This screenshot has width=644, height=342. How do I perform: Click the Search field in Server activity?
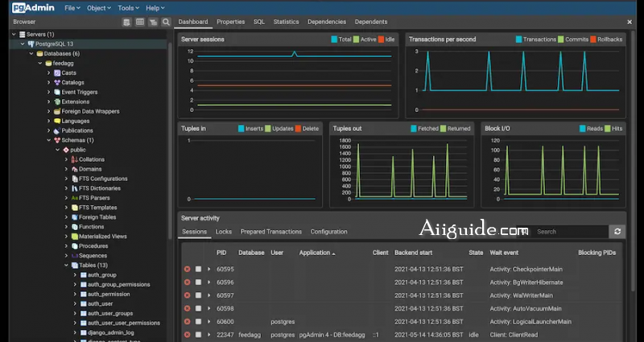coord(570,232)
